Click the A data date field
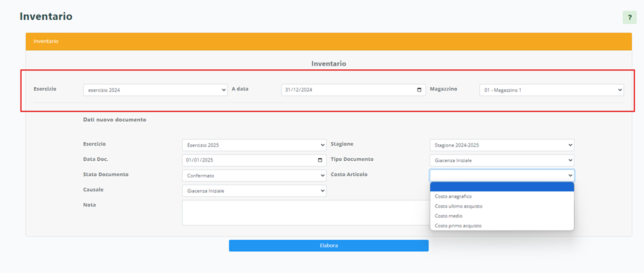This screenshot has width=644, height=273. [x=346, y=90]
